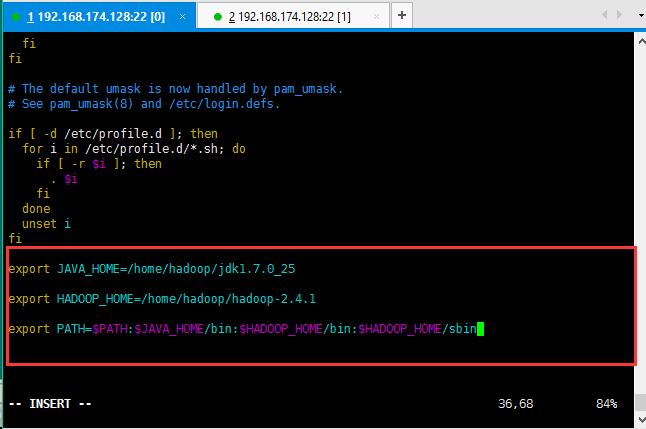Screen dimensions: 646x429
Task: Click the 'if [ -r $i ]; then' line
Action: tap(99, 164)
